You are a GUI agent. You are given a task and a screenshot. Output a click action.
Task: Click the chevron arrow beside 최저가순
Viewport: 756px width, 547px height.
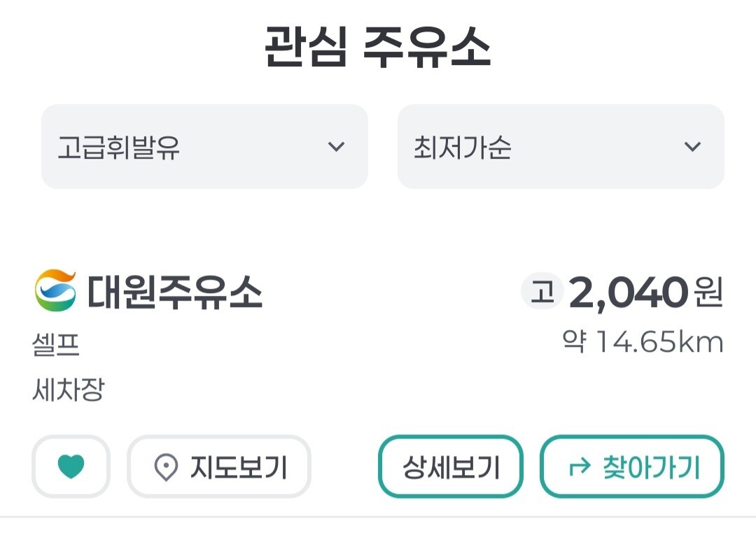(x=692, y=147)
